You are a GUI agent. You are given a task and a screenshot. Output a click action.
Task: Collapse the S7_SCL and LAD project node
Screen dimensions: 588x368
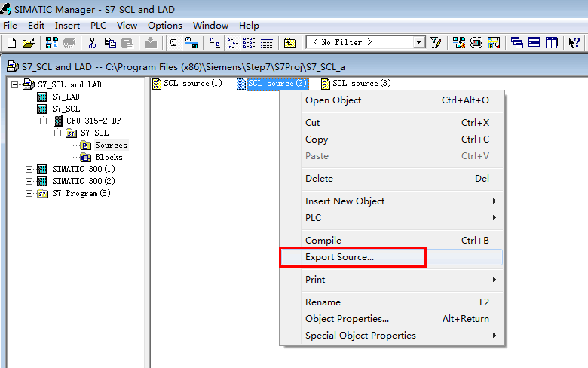point(14,84)
